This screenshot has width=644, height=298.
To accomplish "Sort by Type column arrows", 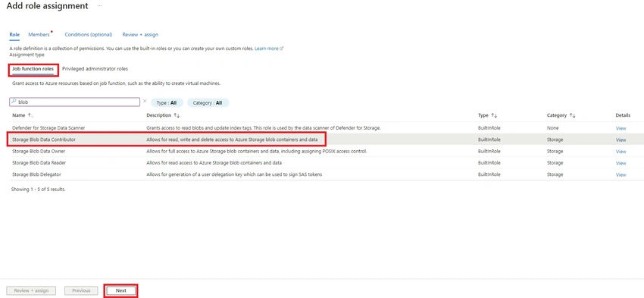I will tap(495, 115).
